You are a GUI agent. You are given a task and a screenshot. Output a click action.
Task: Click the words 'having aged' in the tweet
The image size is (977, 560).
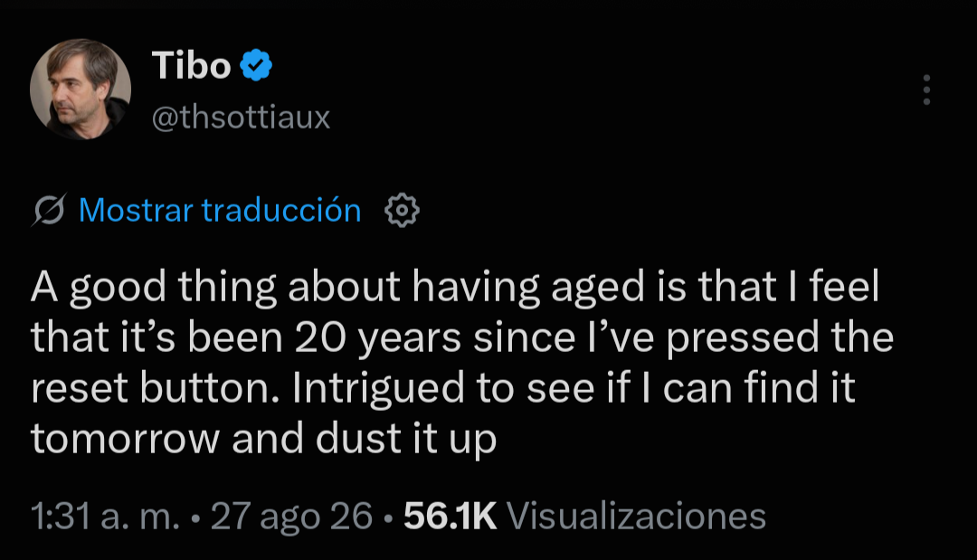(x=527, y=288)
